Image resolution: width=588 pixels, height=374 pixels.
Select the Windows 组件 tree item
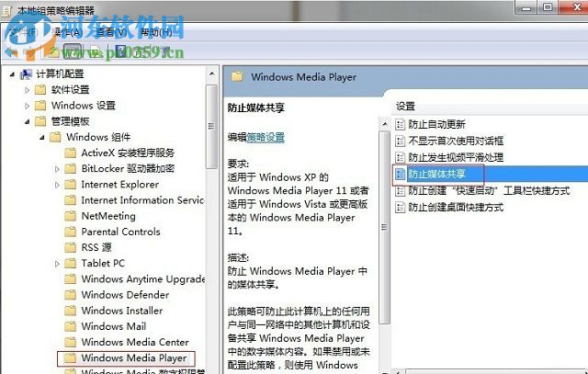click(98, 137)
